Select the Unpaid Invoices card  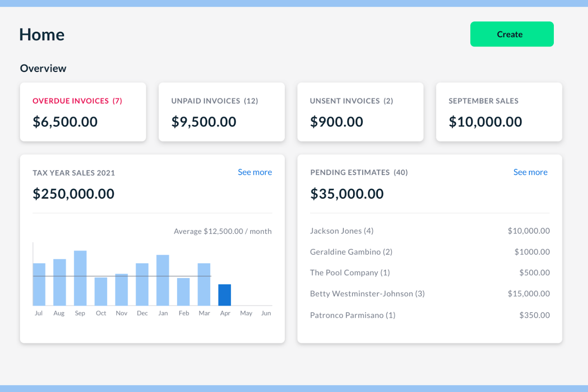(x=221, y=112)
